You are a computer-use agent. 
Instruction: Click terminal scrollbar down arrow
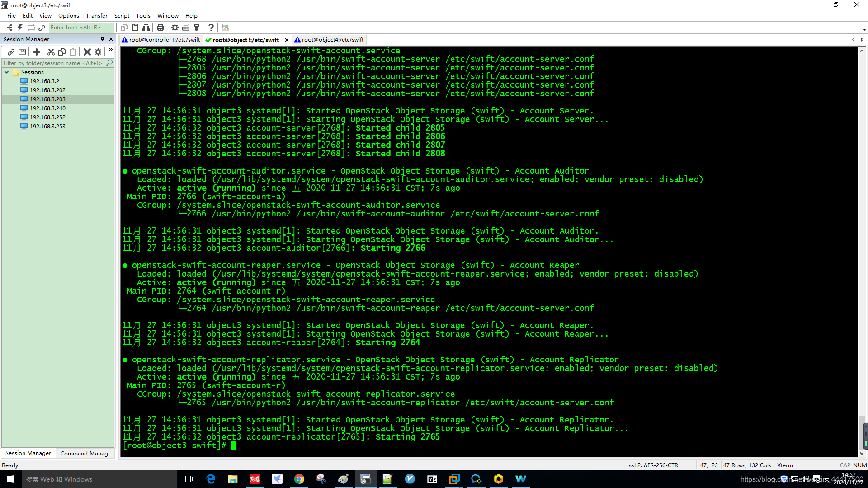pos(862,454)
